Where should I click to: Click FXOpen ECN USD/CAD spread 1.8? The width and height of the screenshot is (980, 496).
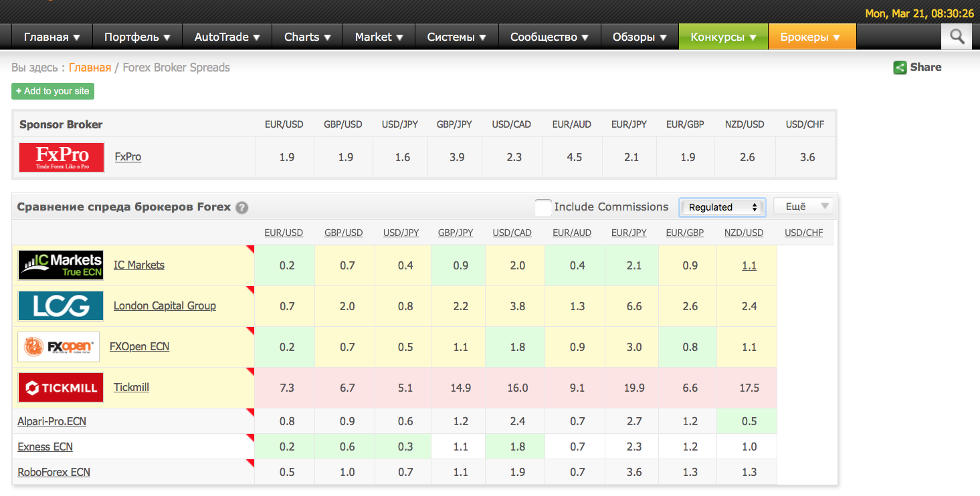518,347
